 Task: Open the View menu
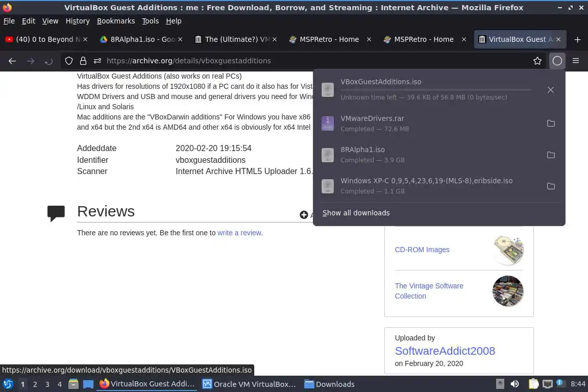click(x=50, y=21)
